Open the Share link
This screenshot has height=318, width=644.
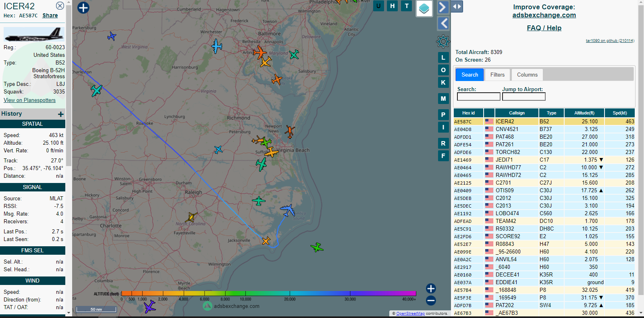tap(50, 15)
